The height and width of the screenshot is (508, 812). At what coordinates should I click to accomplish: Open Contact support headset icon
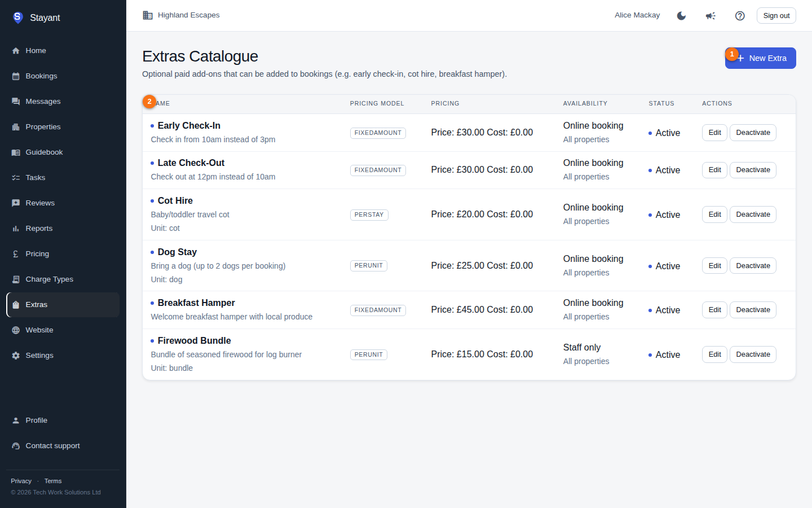click(16, 446)
